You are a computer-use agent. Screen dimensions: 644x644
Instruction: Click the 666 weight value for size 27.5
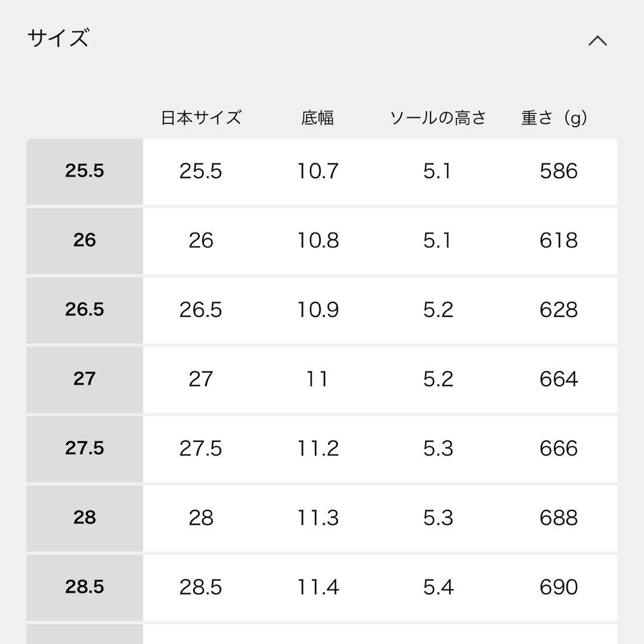[559, 448]
